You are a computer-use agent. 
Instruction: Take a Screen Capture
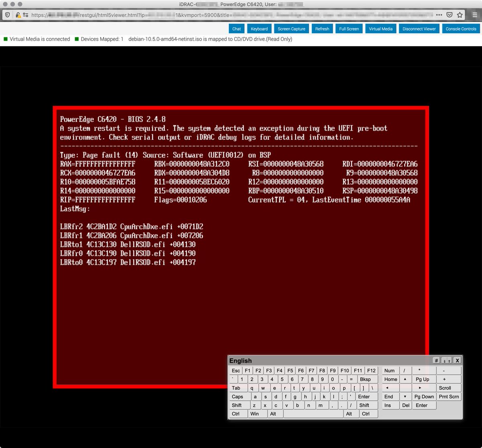[x=292, y=29]
